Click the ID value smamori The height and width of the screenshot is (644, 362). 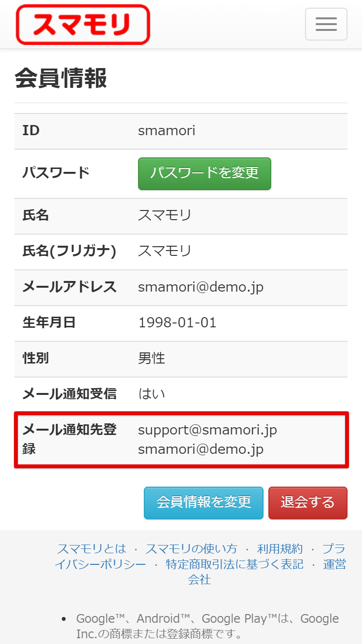[167, 131]
